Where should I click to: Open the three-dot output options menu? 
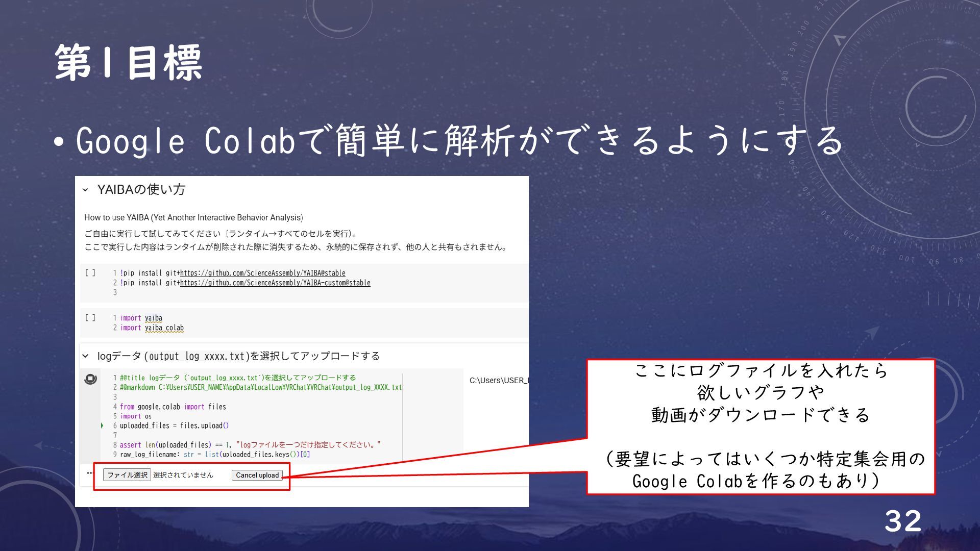coord(90,473)
